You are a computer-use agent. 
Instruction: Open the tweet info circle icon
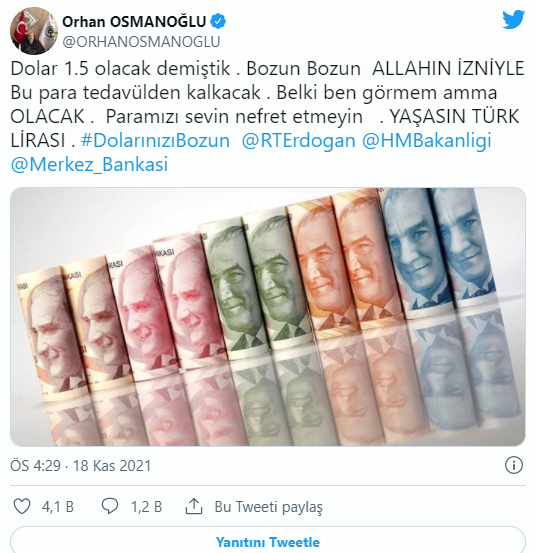(x=513, y=465)
